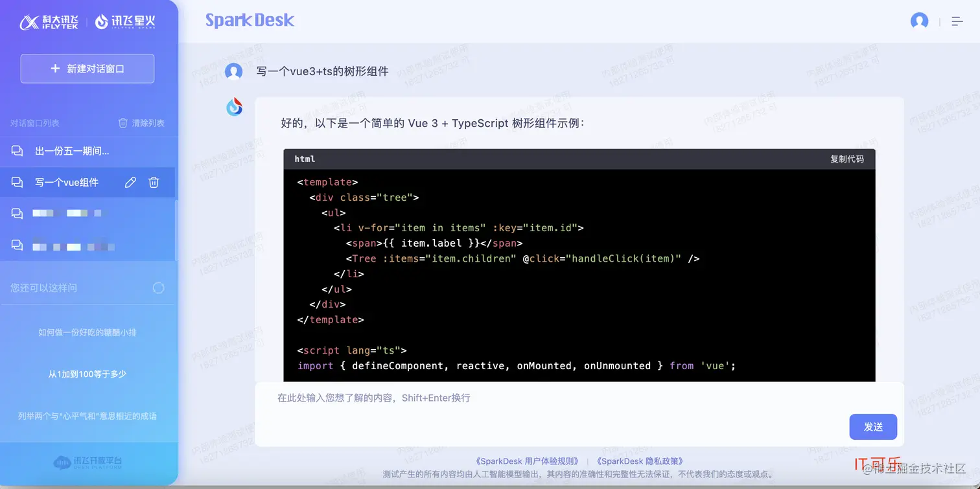
Task: Click the iFlytek logo in sidebar
Action: 49,22
